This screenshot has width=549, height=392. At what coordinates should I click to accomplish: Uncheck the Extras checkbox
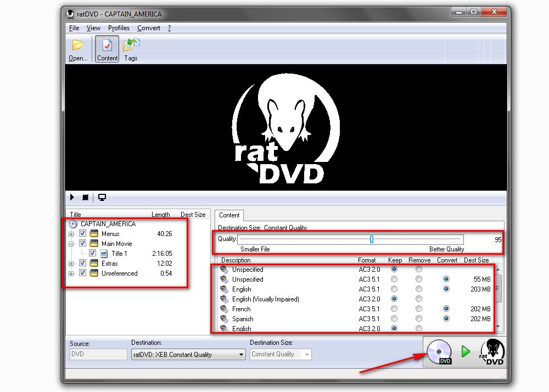click(83, 262)
